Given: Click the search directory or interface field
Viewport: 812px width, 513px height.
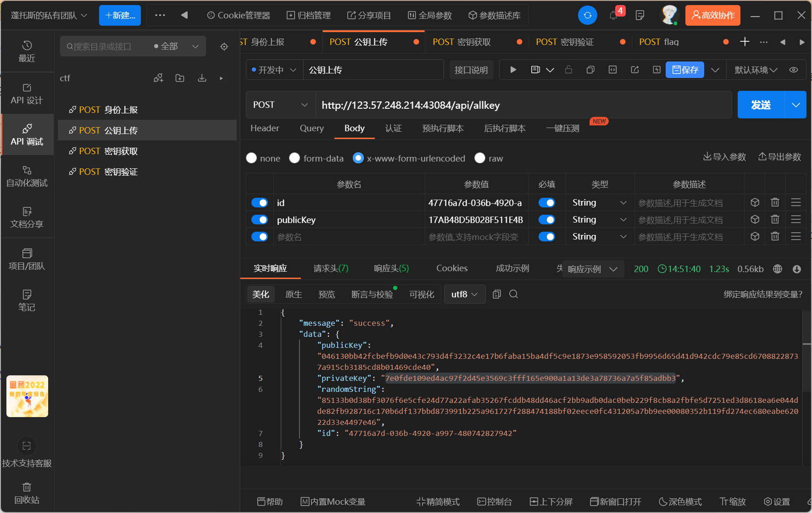Looking at the screenshot, I should (106, 46).
